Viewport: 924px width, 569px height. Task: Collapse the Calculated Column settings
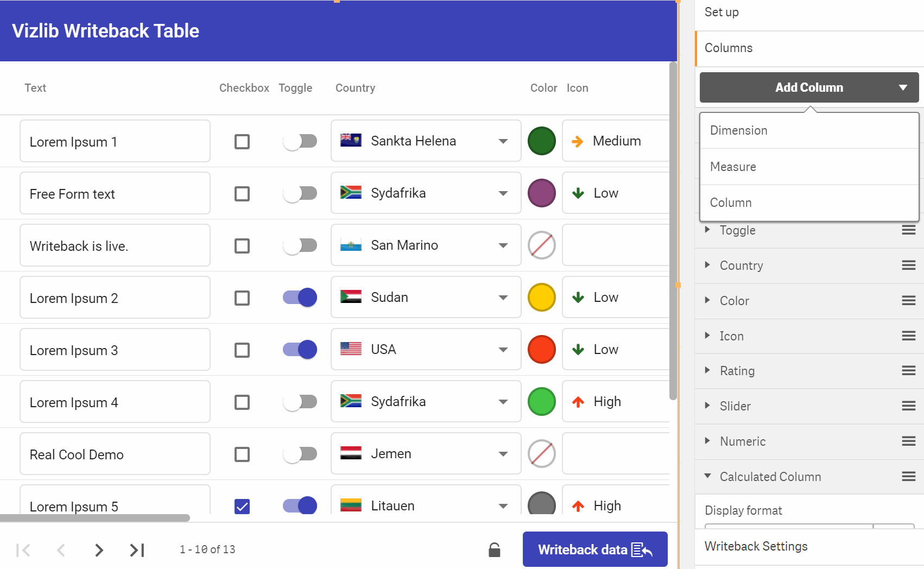pyautogui.click(x=707, y=476)
